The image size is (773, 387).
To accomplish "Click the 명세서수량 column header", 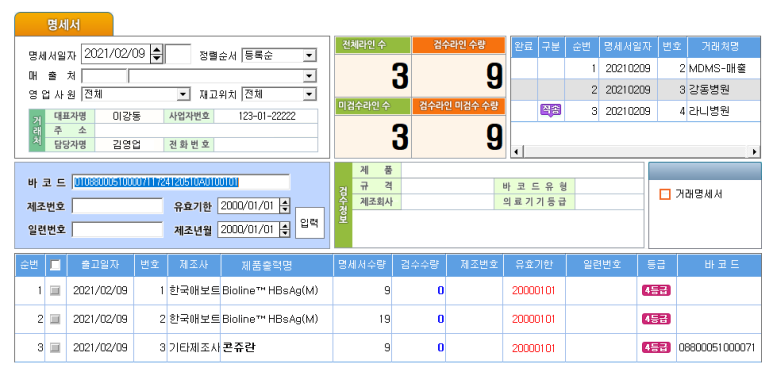I will pyautogui.click(x=362, y=265).
